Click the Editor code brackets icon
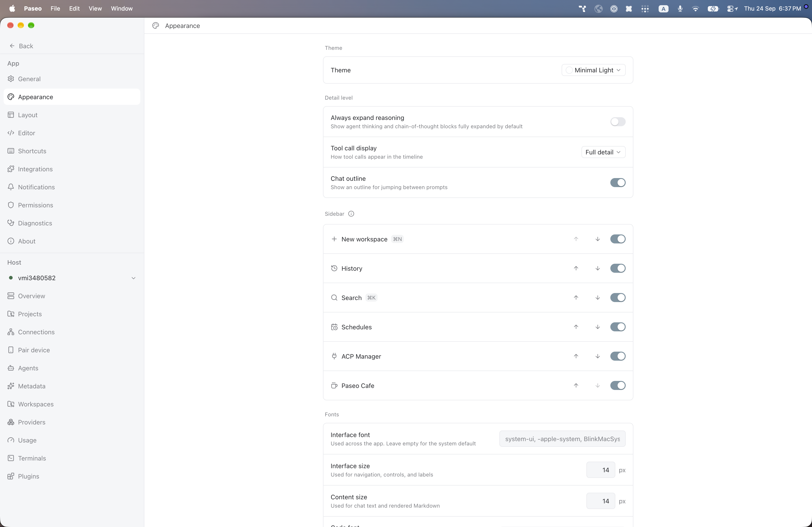The width and height of the screenshot is (812, 527). pos(11,133)
